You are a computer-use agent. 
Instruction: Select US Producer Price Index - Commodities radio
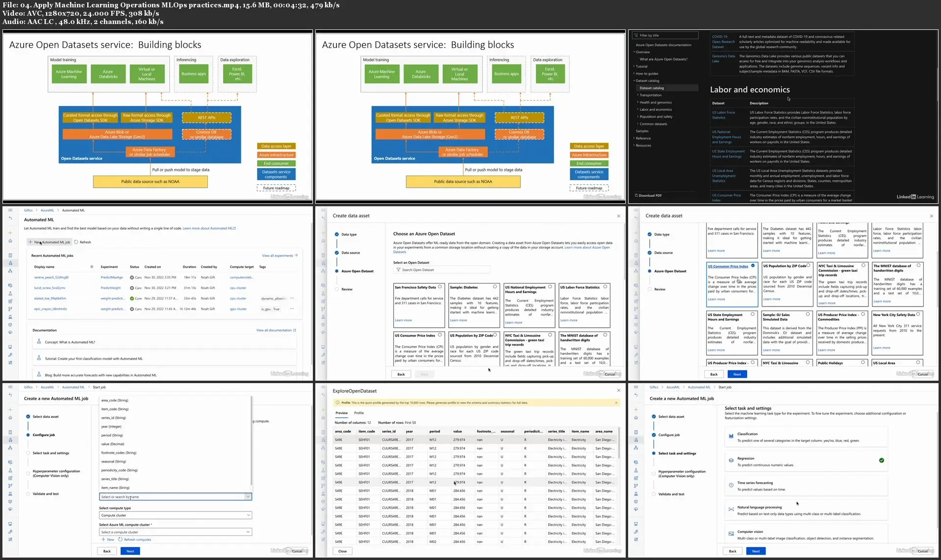(x=863, y=314)
